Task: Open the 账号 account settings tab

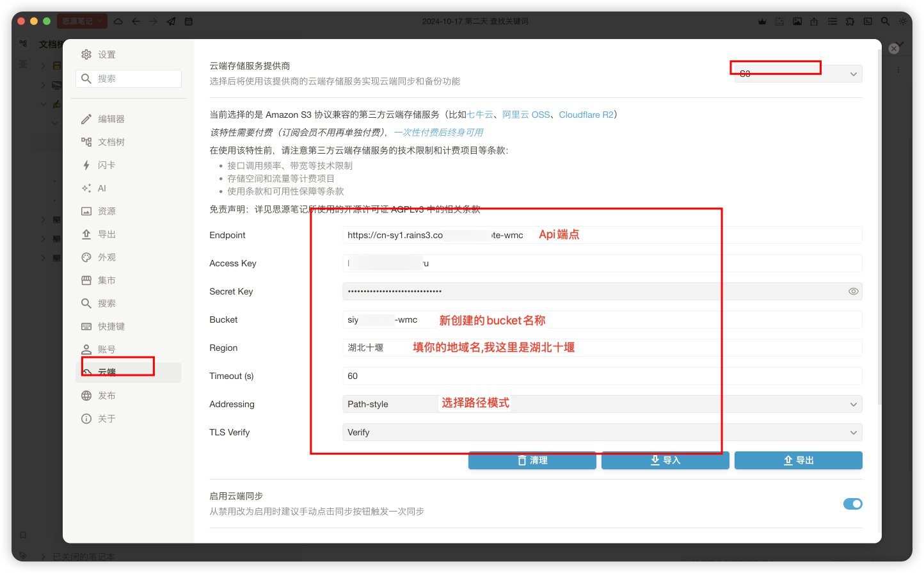Action: 129,350
